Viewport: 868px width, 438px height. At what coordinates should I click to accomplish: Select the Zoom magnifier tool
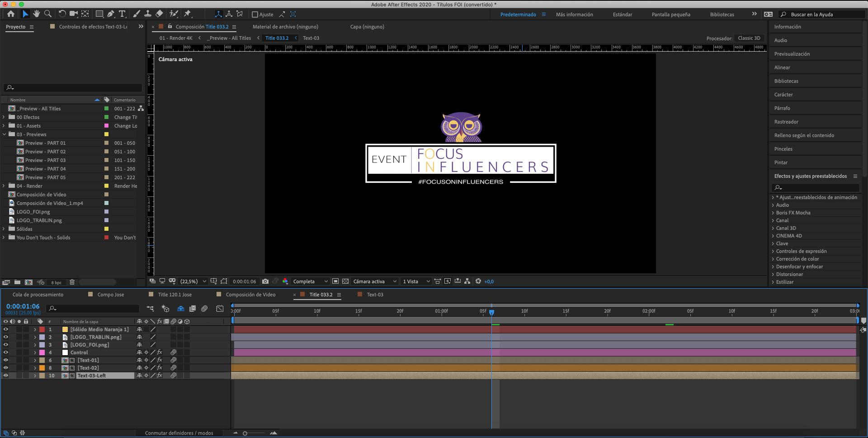click(48, 14)
